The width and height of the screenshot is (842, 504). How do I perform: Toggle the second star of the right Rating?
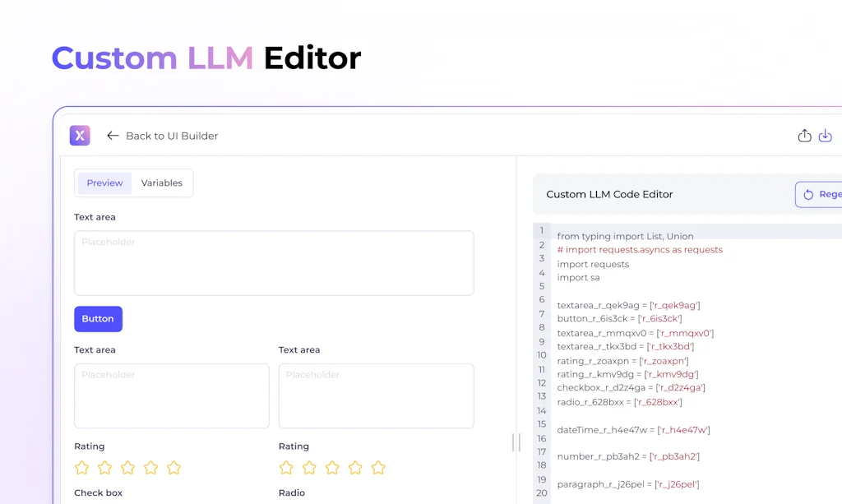(x=309, y=467)
